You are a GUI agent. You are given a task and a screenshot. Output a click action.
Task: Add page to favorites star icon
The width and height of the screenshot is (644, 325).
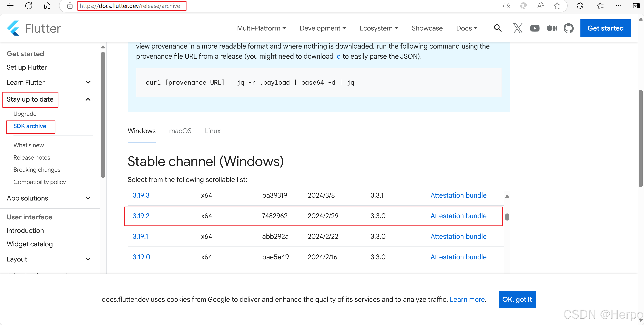[x=557, y=6]
